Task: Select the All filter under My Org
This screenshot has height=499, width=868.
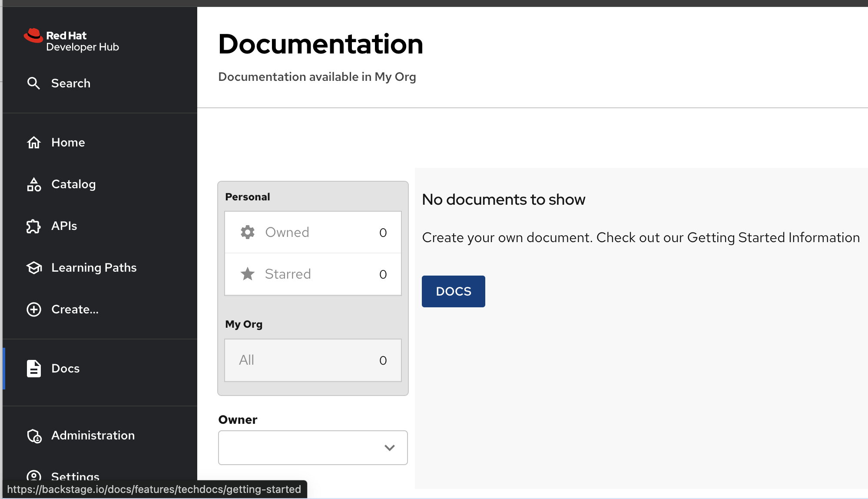Action: pyautogui.click(x=313, y=360)
